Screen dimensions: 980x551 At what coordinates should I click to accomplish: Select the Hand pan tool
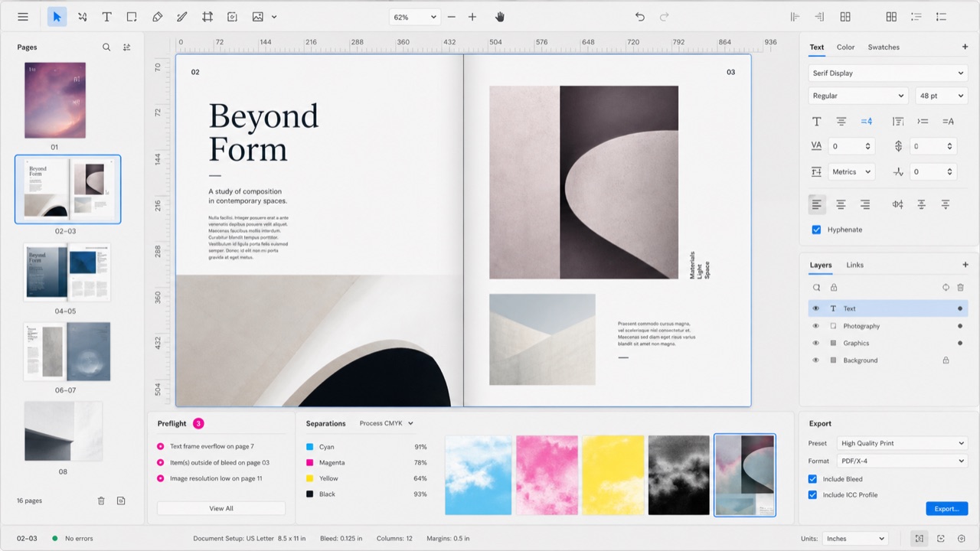(x=500, y=17)
